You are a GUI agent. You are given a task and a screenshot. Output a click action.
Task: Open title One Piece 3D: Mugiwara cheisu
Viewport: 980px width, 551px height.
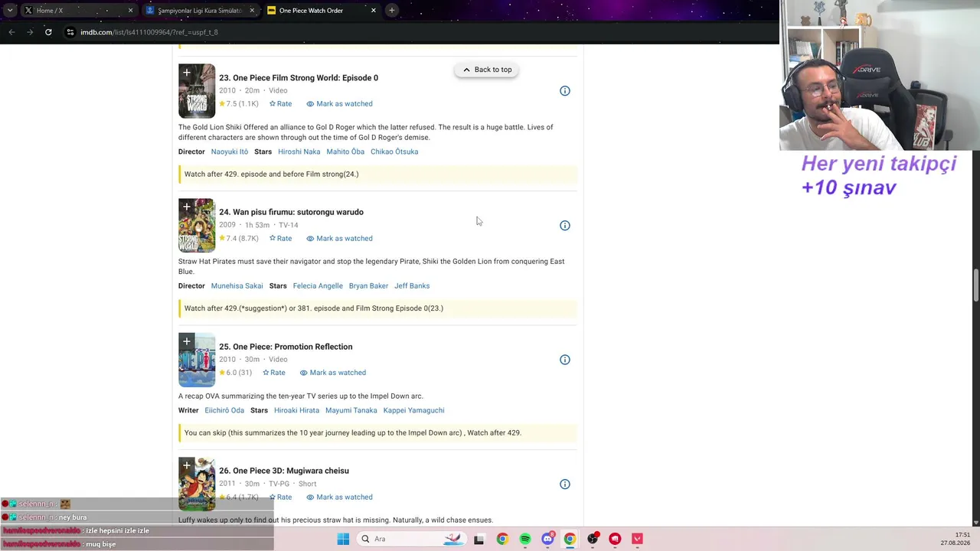click(284, 471)
